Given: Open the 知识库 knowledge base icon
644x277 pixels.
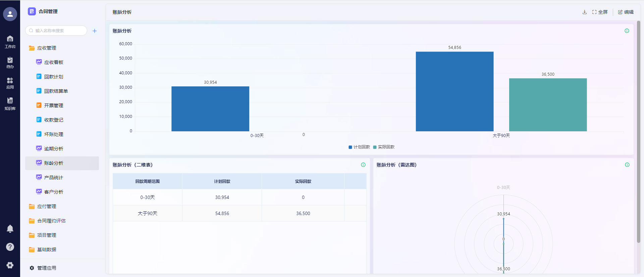Looking at the screenshot, I should click(x=10, y=103).
